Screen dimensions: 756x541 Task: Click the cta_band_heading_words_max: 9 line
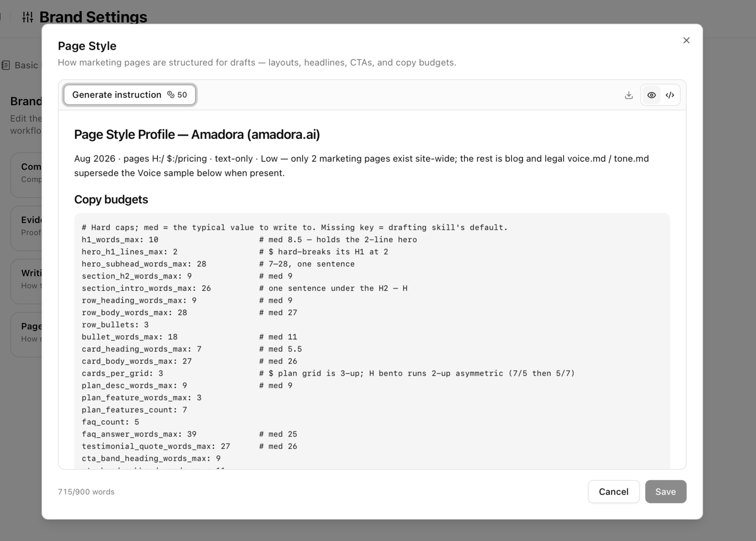point(151,459)
